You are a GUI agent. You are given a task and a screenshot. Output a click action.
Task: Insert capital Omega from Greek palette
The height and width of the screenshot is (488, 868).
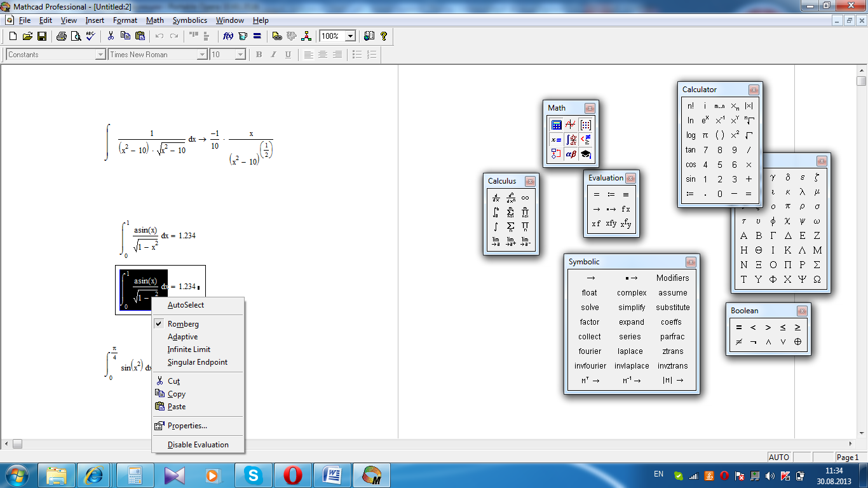tap(817, 280)
